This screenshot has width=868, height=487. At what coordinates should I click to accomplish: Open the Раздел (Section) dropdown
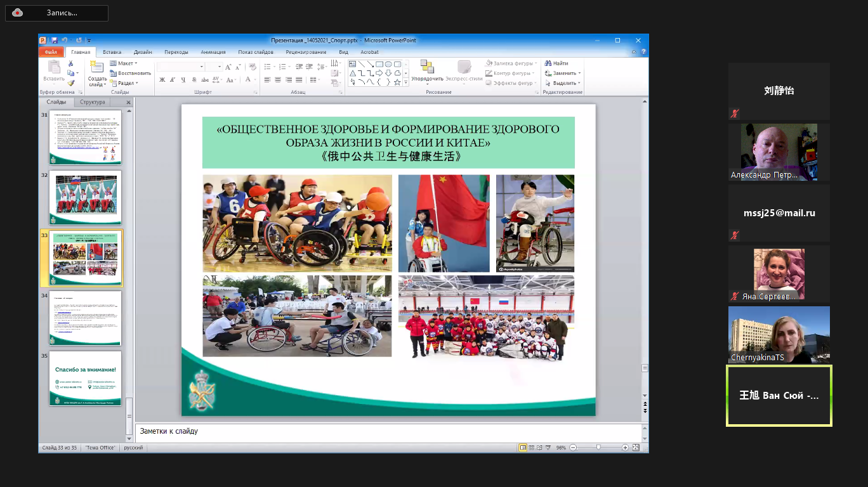[124, 83]
